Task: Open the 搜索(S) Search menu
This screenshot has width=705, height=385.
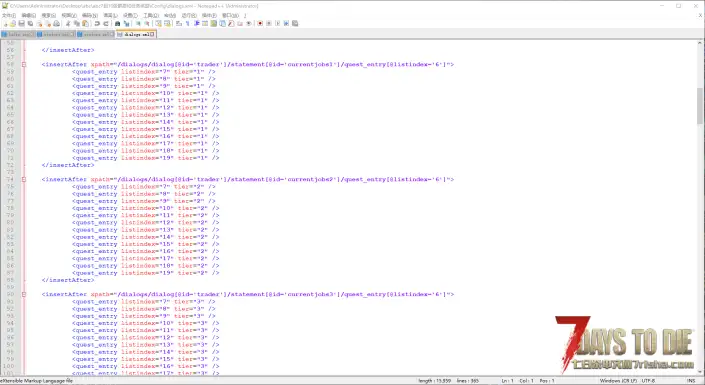Action: click(49, 15)
